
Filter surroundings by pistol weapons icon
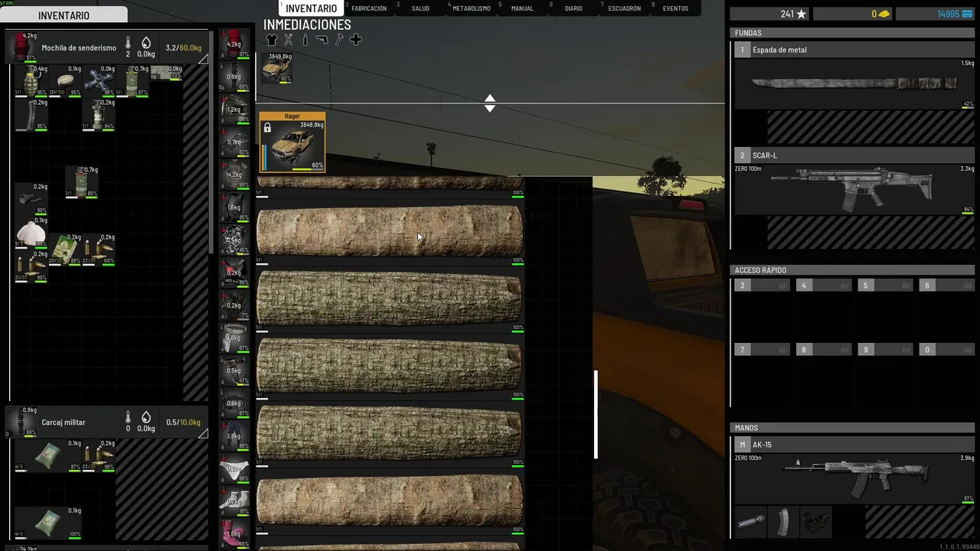point(322,40)
